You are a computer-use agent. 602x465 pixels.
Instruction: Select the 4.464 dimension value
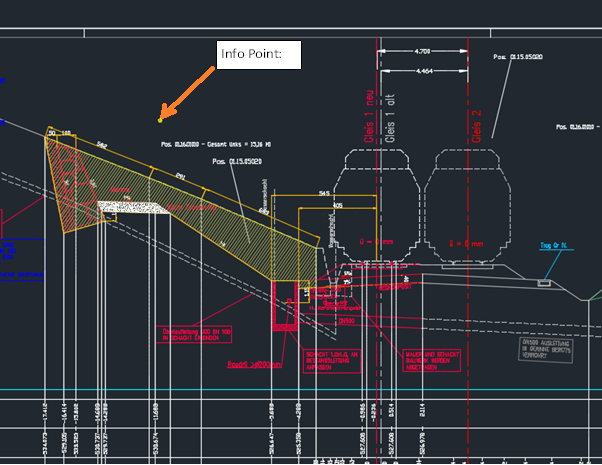click(423, 72)
